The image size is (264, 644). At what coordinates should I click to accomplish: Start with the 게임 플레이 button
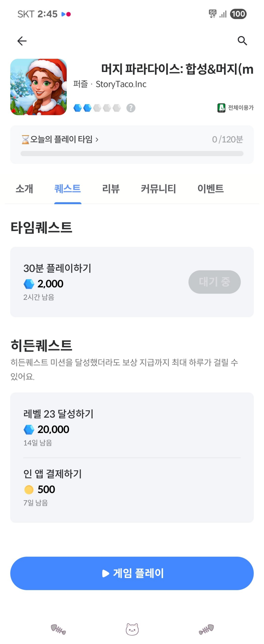[132, 573]
